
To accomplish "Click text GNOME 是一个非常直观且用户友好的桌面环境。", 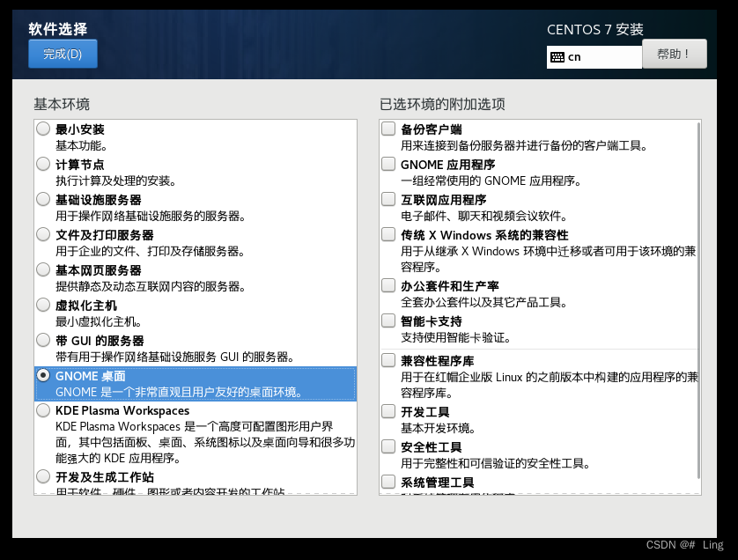I will tap(180, 392).
